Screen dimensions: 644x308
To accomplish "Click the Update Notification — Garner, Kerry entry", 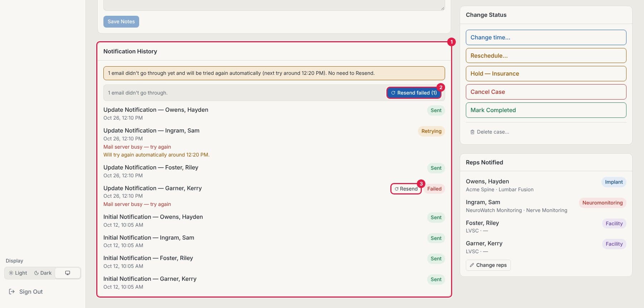I will pyautogui.click(x=274, y=196).
